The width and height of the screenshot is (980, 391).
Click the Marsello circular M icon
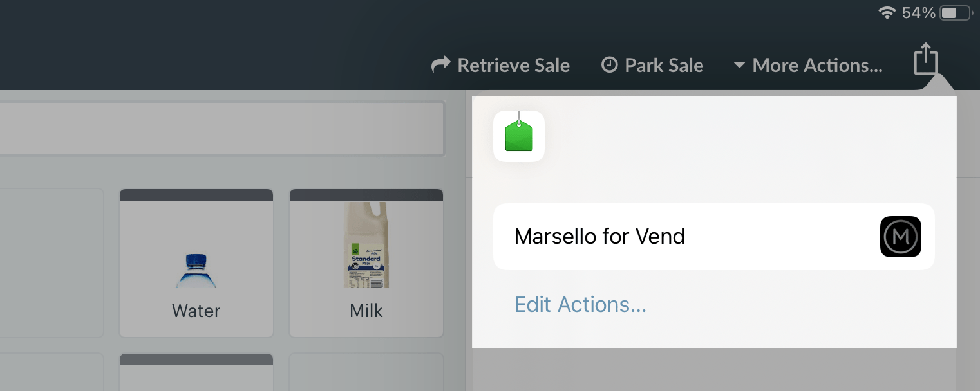900,236
